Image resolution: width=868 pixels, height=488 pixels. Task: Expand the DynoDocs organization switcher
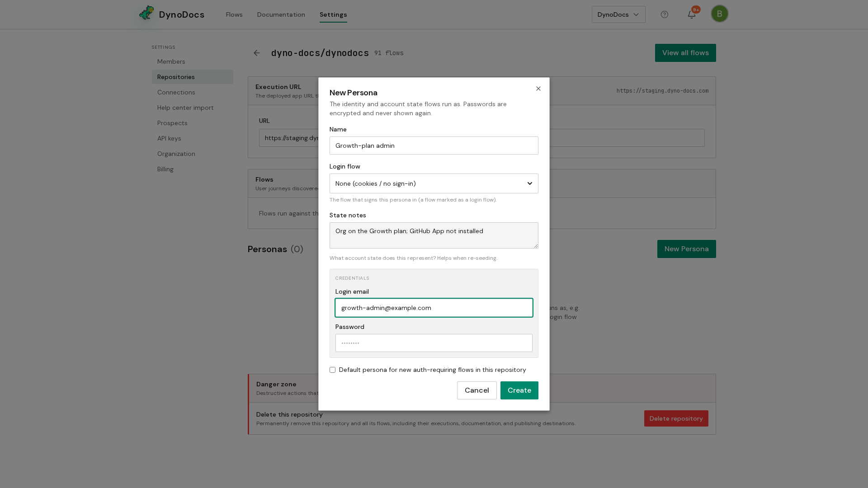pyautogui.click(x=618, y=14)
